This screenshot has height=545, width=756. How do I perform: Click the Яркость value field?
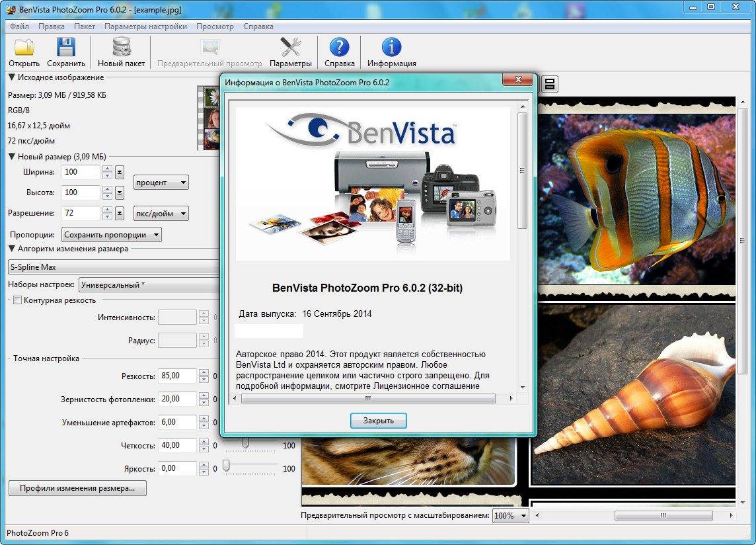point(178,469)
